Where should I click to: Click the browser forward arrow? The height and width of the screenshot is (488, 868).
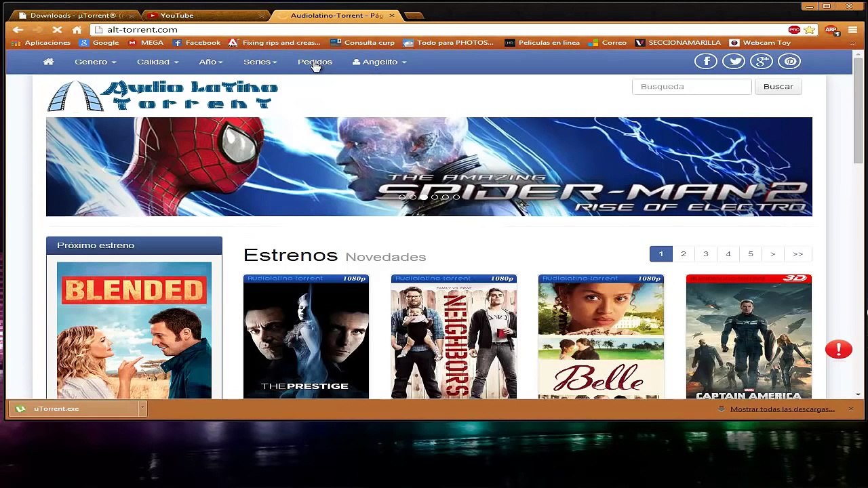[x=37, y=30]
